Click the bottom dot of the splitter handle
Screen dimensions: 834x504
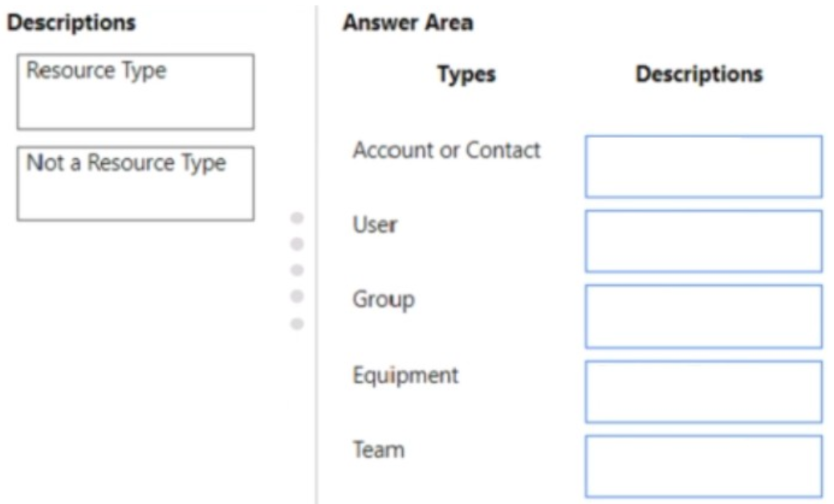click(297, 323)
